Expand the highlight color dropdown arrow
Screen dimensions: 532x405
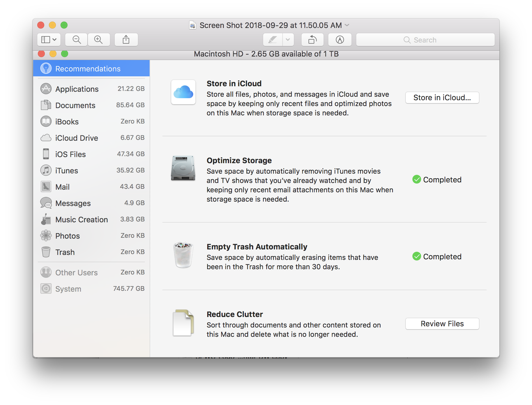288,40
